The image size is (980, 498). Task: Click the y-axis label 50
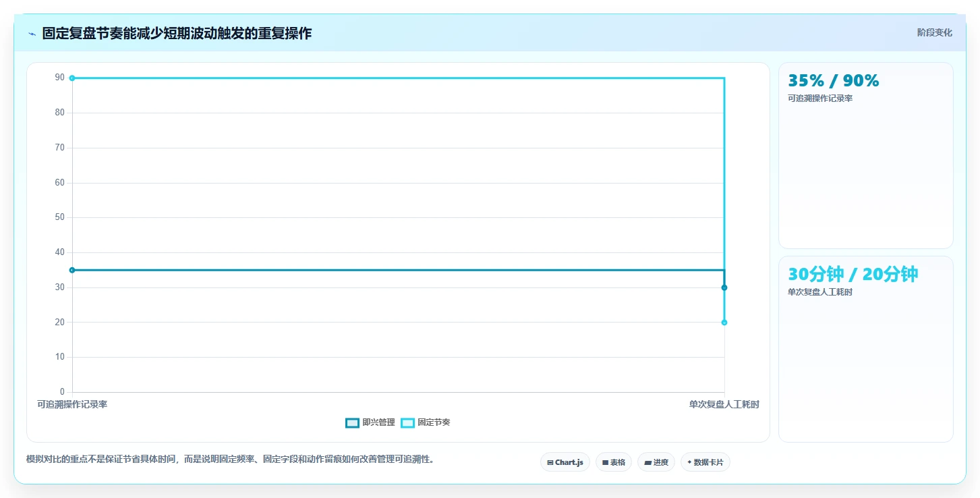pyautogui.click(x=59, y=217)
